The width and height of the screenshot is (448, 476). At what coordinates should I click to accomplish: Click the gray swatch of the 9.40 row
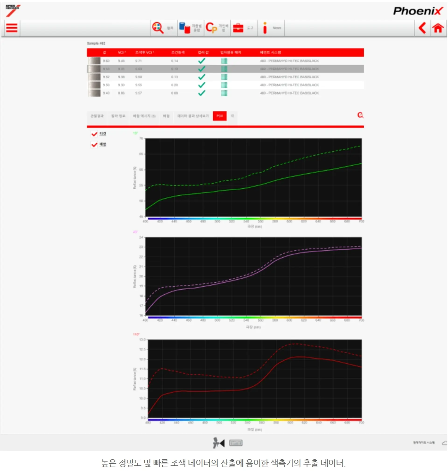click(x=94, y=93)
